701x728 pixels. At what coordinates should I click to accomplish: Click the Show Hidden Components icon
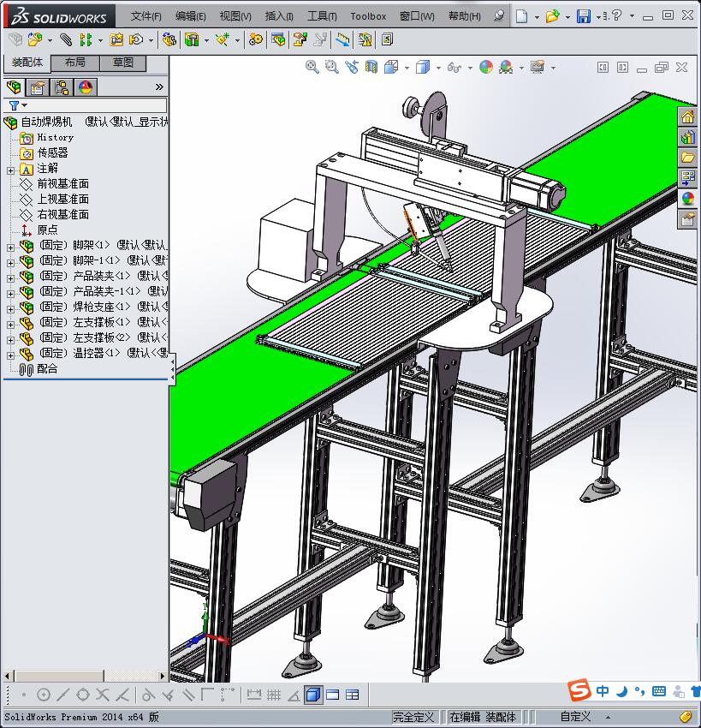point(169,39)
